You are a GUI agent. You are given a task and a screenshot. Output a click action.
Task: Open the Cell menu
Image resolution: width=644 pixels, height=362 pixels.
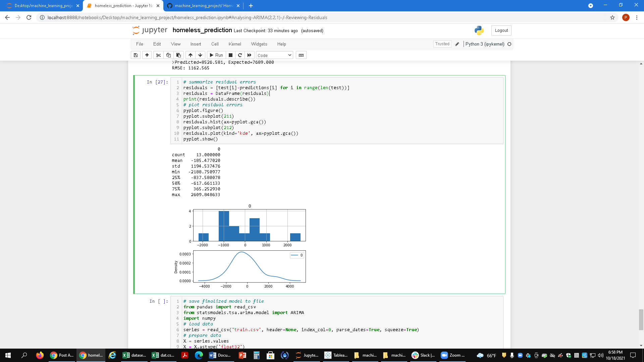point(215,44)
